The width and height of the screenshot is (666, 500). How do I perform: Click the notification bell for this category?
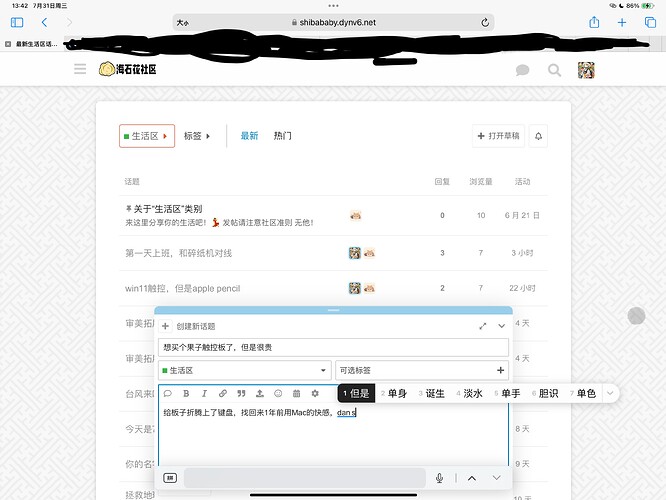[538, 136]
